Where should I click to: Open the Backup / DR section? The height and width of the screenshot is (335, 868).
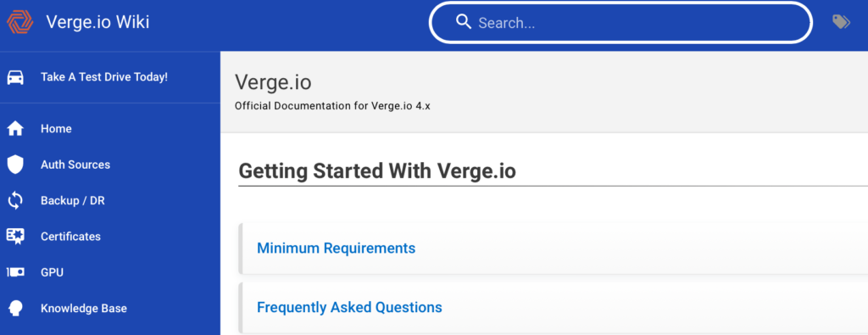73,200
